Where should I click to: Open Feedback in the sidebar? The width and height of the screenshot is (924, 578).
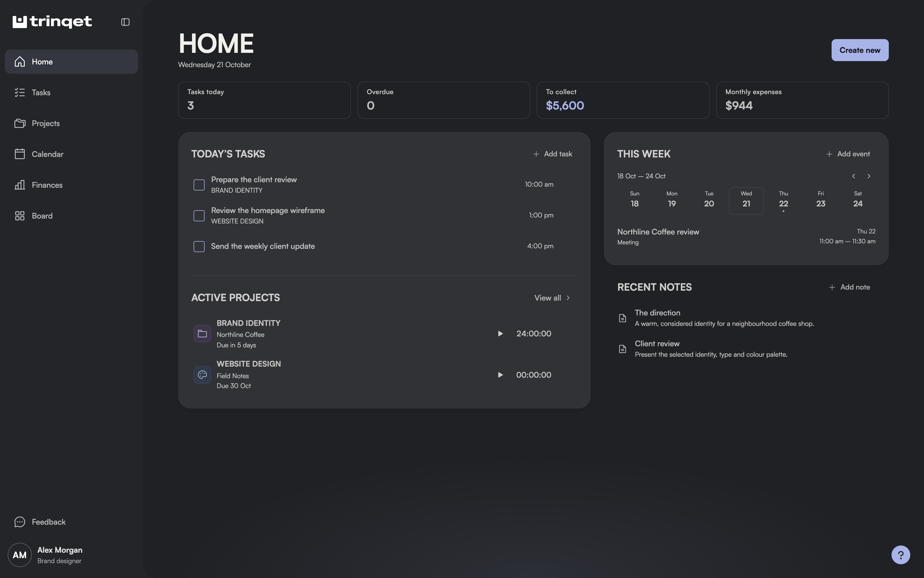pos(71,522)
